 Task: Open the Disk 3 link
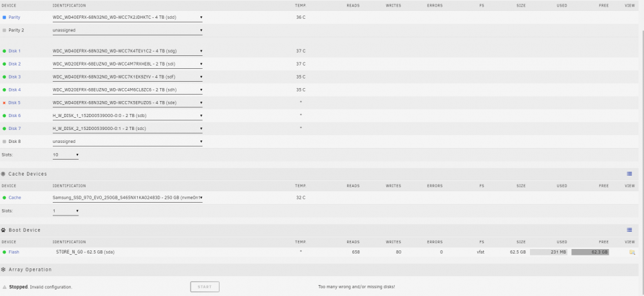tap(14, 77)
